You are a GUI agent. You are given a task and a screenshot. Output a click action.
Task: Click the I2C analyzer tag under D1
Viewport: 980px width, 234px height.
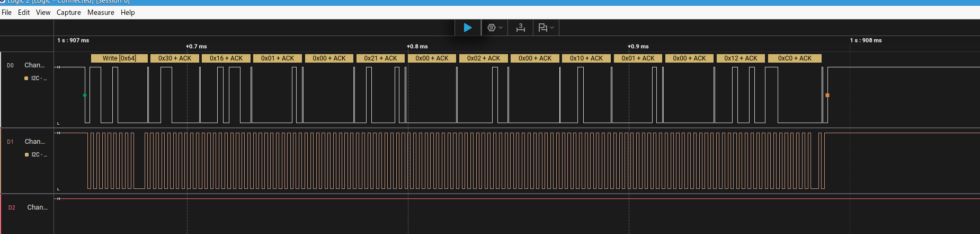(x=38, y=155)
